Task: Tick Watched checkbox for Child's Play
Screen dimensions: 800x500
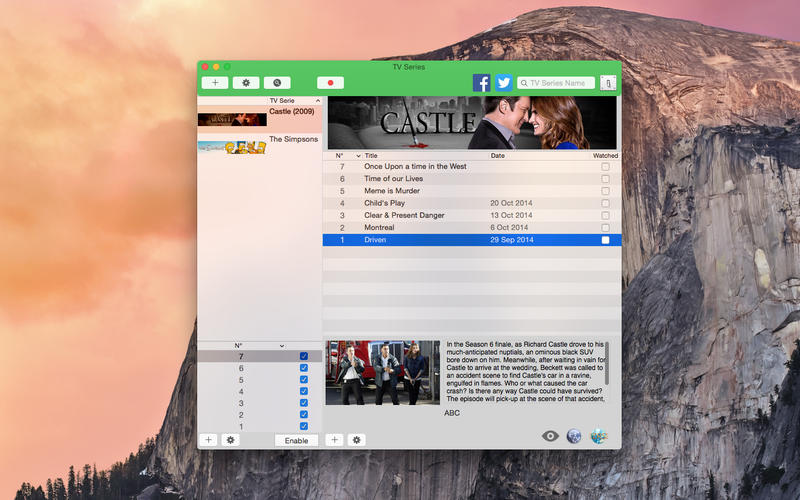Action: [605, 203]
